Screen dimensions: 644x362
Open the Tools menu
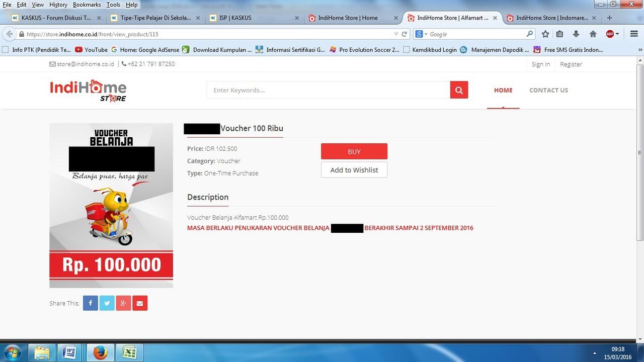click(113, 5)
